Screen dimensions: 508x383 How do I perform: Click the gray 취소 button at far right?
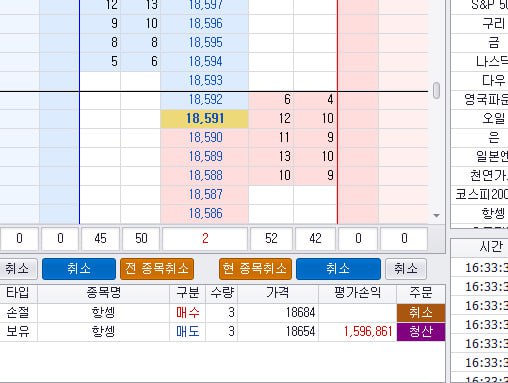[406, 269]
